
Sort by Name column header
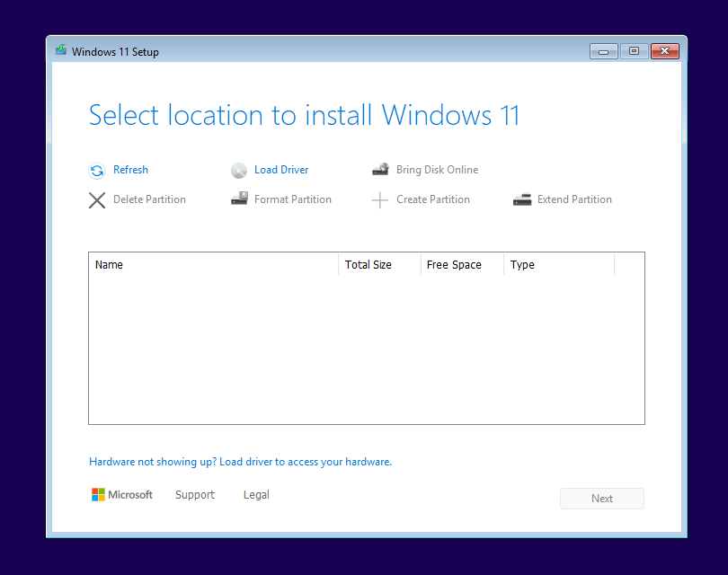click(214, 264)
